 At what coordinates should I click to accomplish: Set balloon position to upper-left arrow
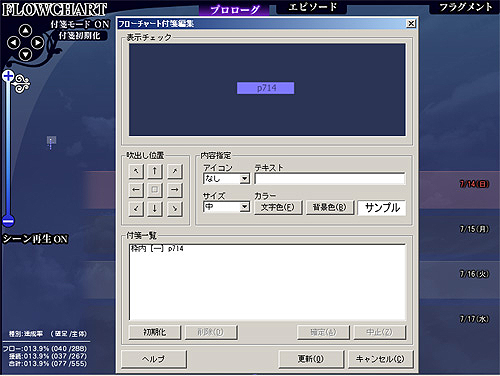tap(136, 171)
